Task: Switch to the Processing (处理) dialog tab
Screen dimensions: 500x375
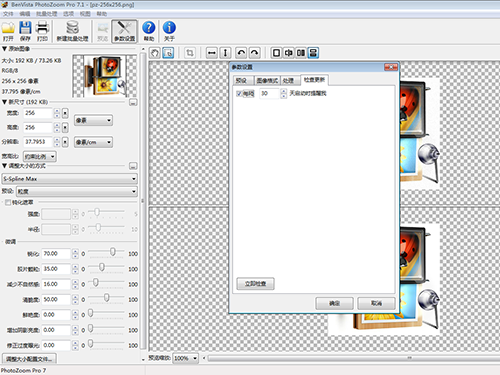Action: click(290, 80)
